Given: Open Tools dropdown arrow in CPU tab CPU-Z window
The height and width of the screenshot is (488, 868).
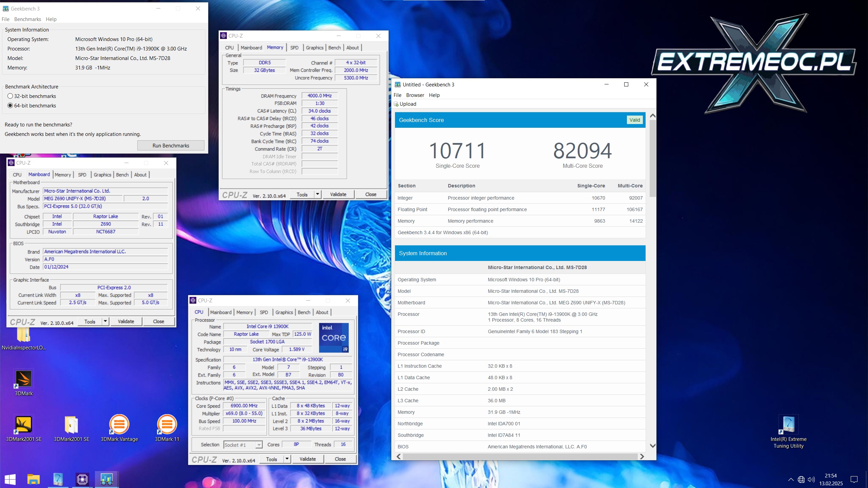Looking at the screenshot, I should tap(287, 459).
